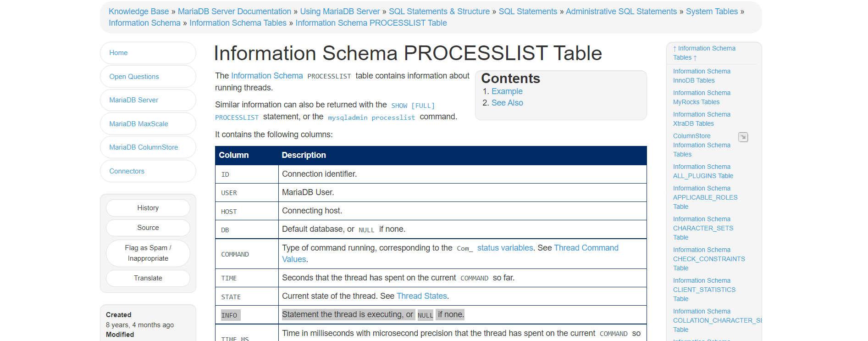Open Information Schema CHECK_CONSTRAINTS Table link
868x341 pixels.
point(709,259)
